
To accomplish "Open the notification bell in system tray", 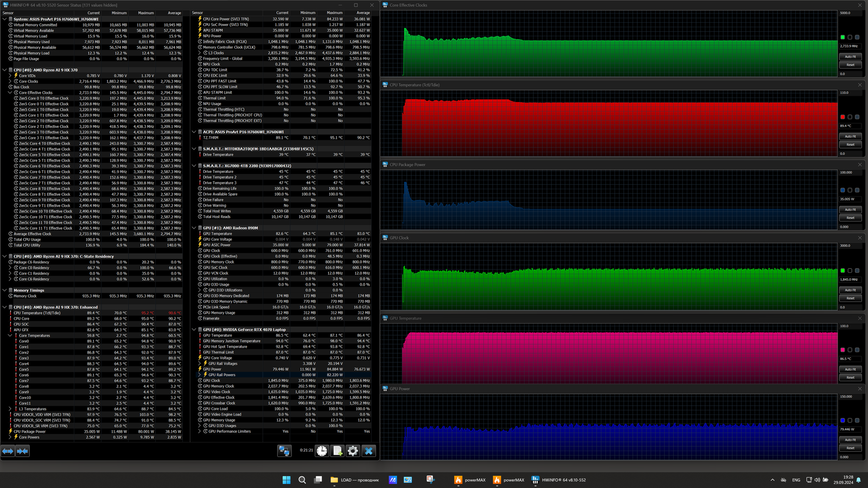I will point(859,480).
